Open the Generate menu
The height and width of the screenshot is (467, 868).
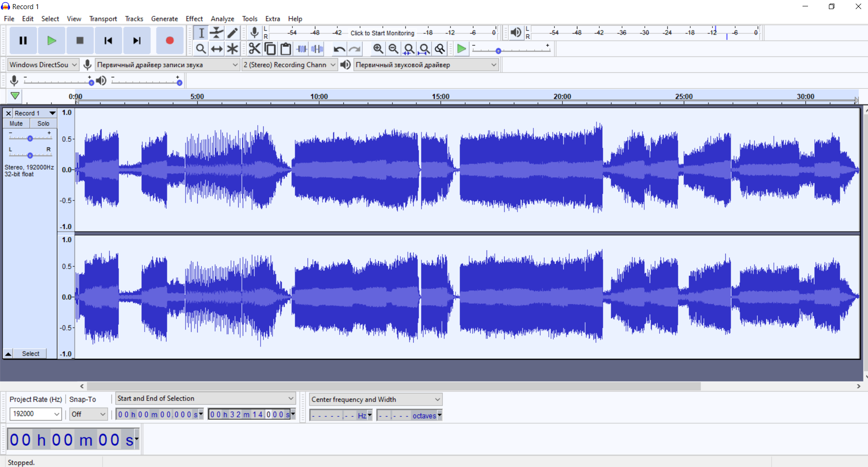[x=165, y=19]
